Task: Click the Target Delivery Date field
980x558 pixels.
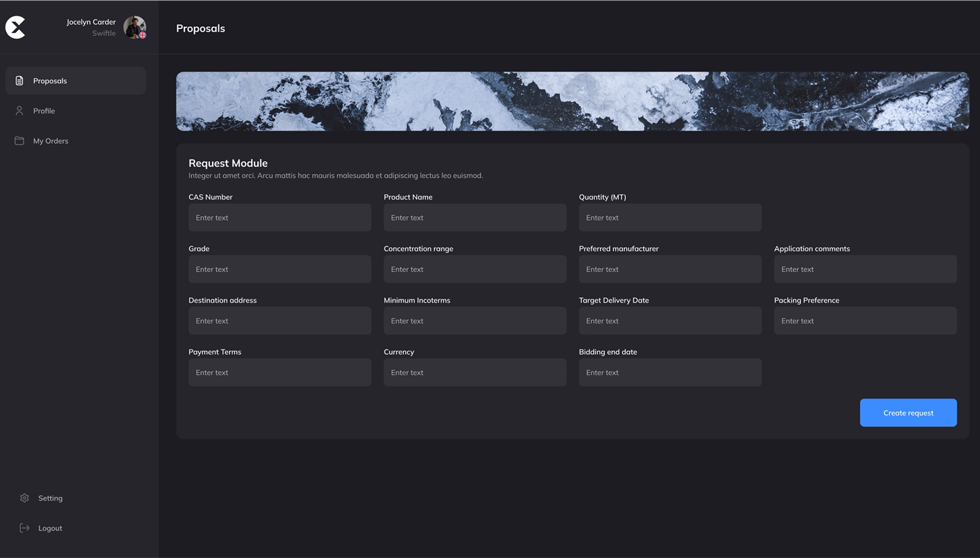Action: [x=670, y=321]
